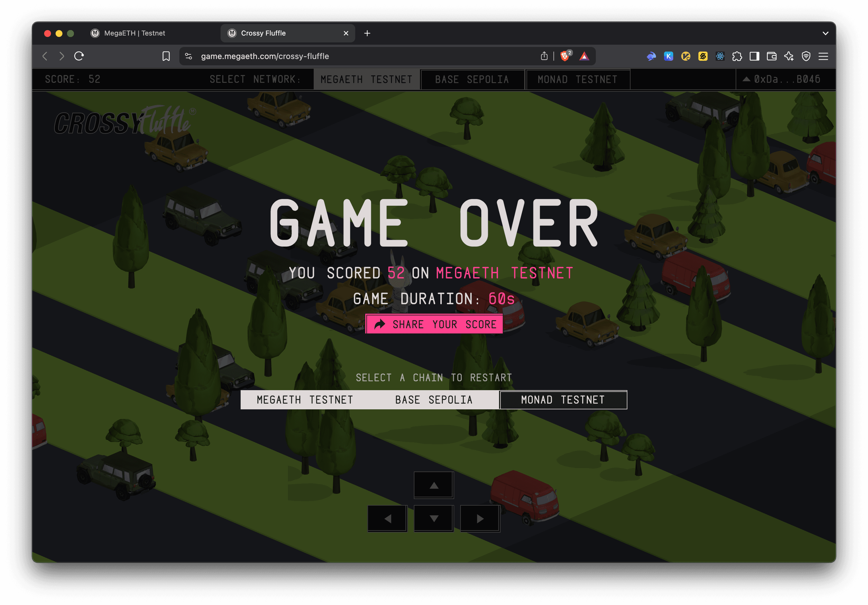Reload the Crossy Fluffle page
868x605 pixels.
tap(79, 56)
